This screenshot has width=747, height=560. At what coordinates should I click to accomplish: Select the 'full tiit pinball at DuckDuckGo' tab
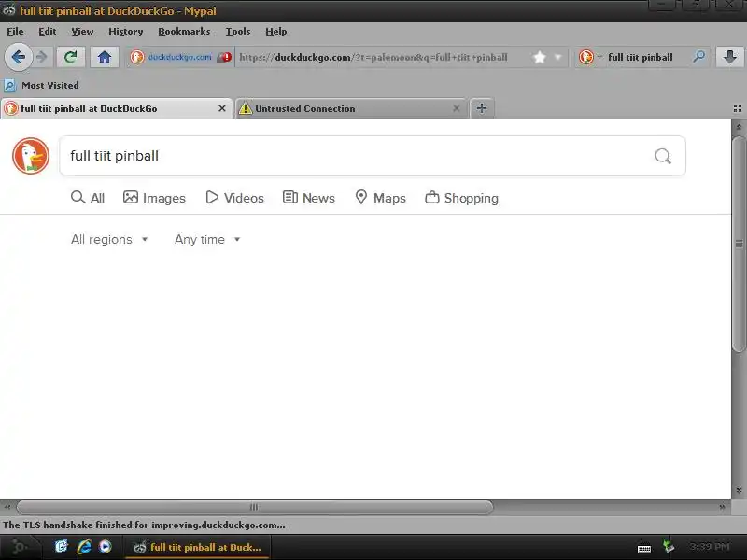pyautogui.click(x=116, y=108)
